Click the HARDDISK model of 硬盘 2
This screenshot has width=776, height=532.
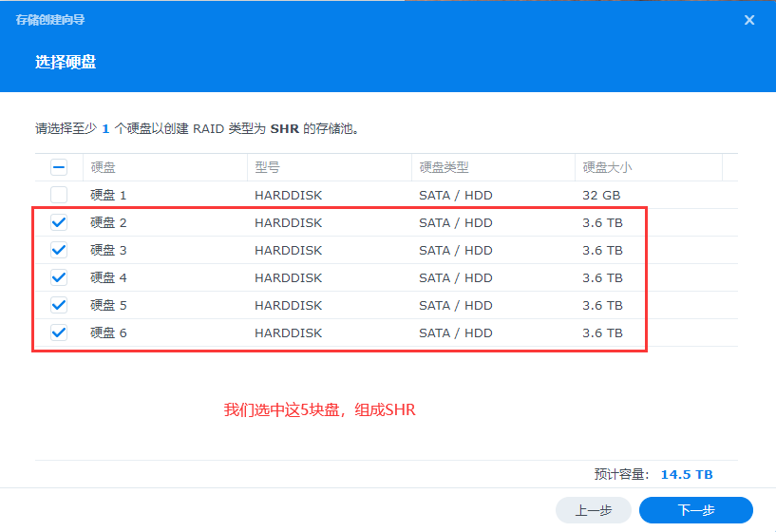(x=288, y=222)
